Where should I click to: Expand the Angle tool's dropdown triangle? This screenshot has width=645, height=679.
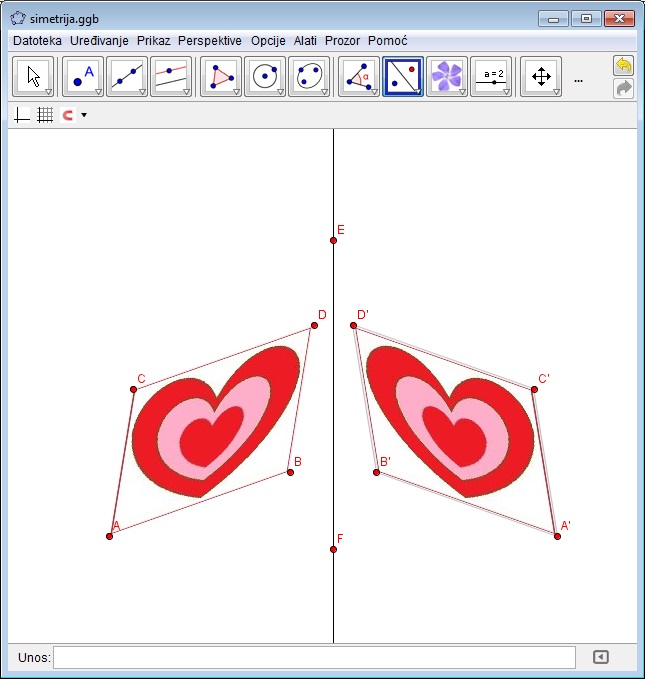pos(374,92)
